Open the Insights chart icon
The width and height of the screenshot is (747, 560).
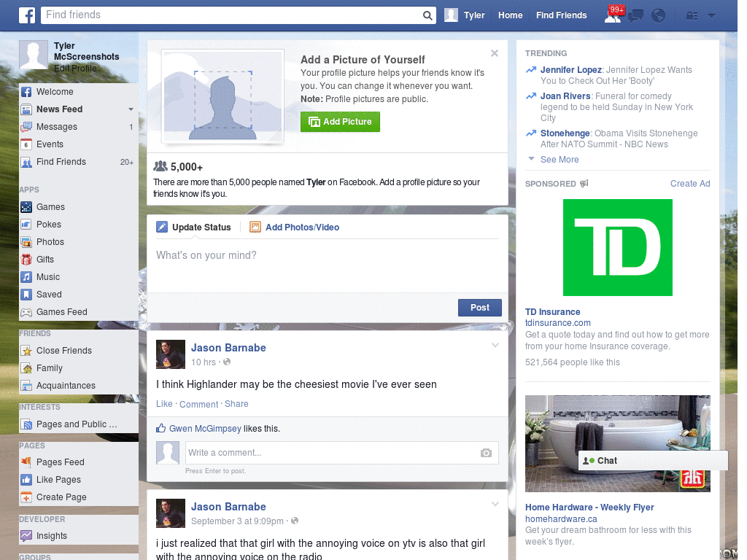pyautogui.click(x=26, y=536)
